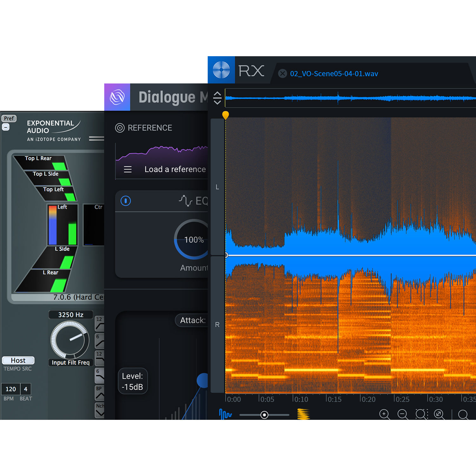The width and height of the screenshot is (476, 476).
Task: Click the Dialogue Match logo icon
Action: [x=117, y=97]
